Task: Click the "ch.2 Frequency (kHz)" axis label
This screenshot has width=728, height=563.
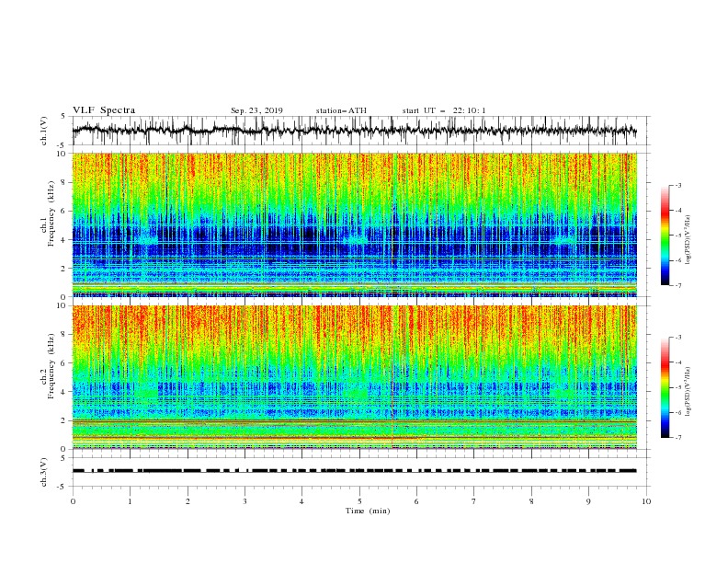Action: coord(48,366)
